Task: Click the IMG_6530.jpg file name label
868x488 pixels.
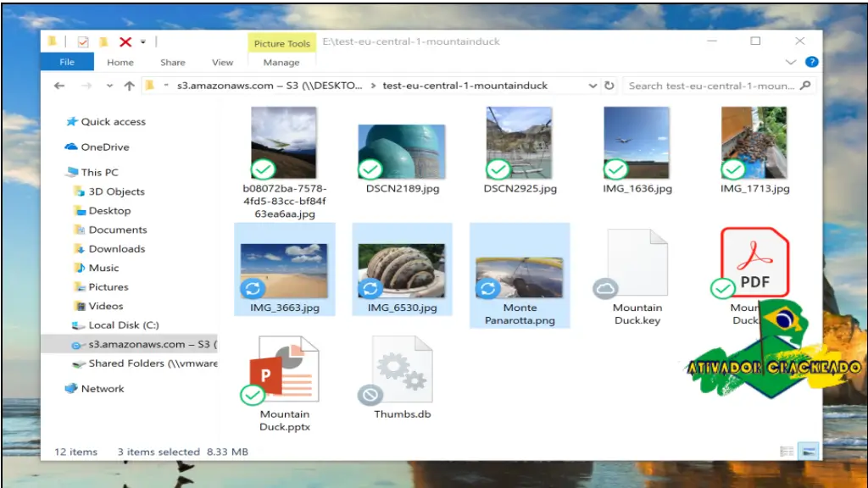Action: (402, 308)
